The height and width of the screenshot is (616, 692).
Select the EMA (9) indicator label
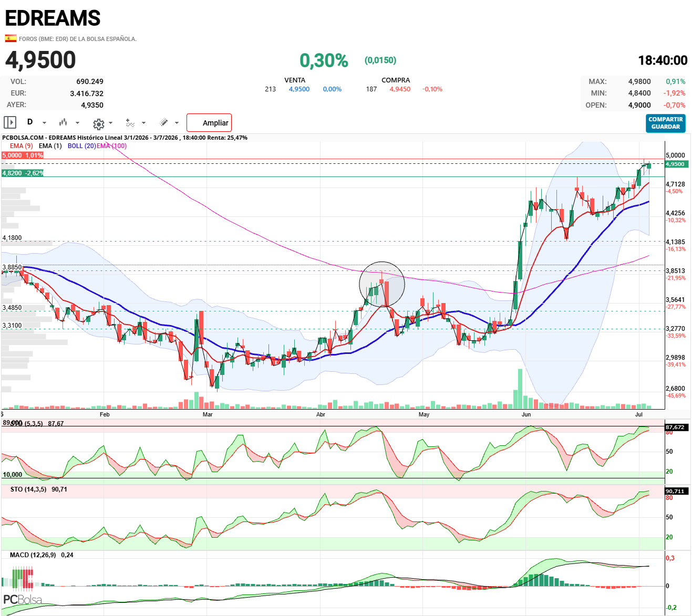[21, 146]
